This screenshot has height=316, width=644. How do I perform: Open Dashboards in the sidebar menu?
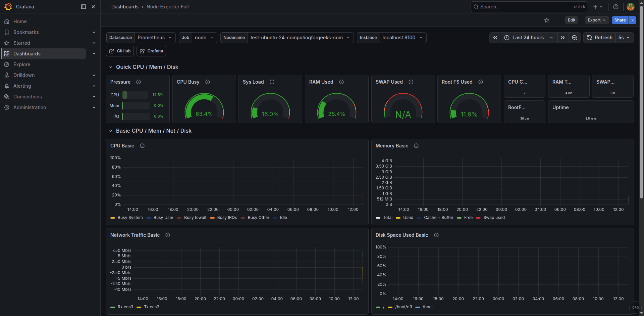point(27,53)
